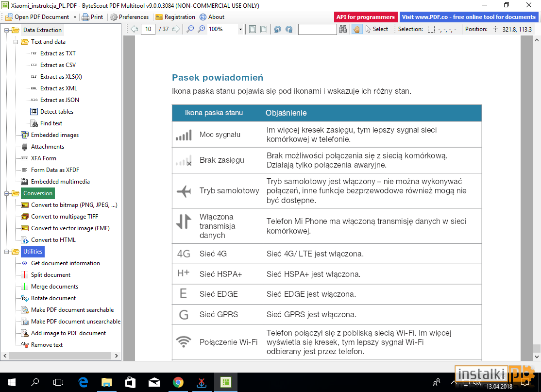The height and width of the screenshot is (392, 541).
Task: Open Convert to bitmap (PNG, JPEG)
Action: (74, 205)
